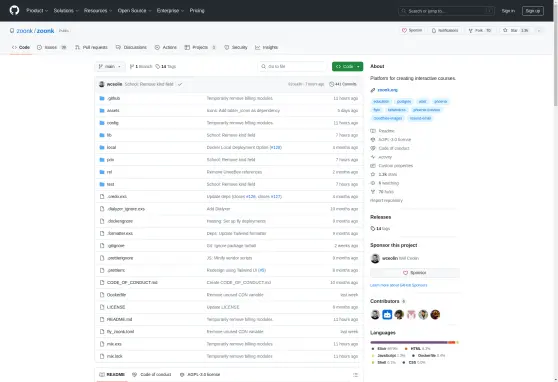Click the 14 Tags tag icon
The width and height of the screenshot is (558, 382).
coord(158,67)
